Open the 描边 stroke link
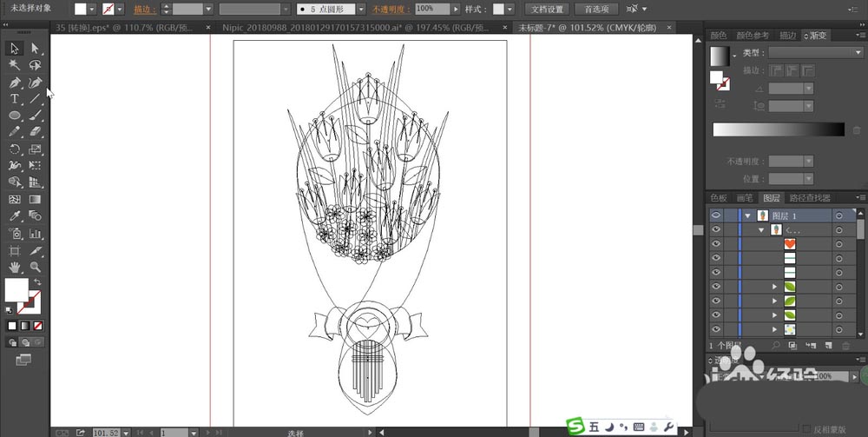The width and height of the screenshot is (868, 437). 143,10
